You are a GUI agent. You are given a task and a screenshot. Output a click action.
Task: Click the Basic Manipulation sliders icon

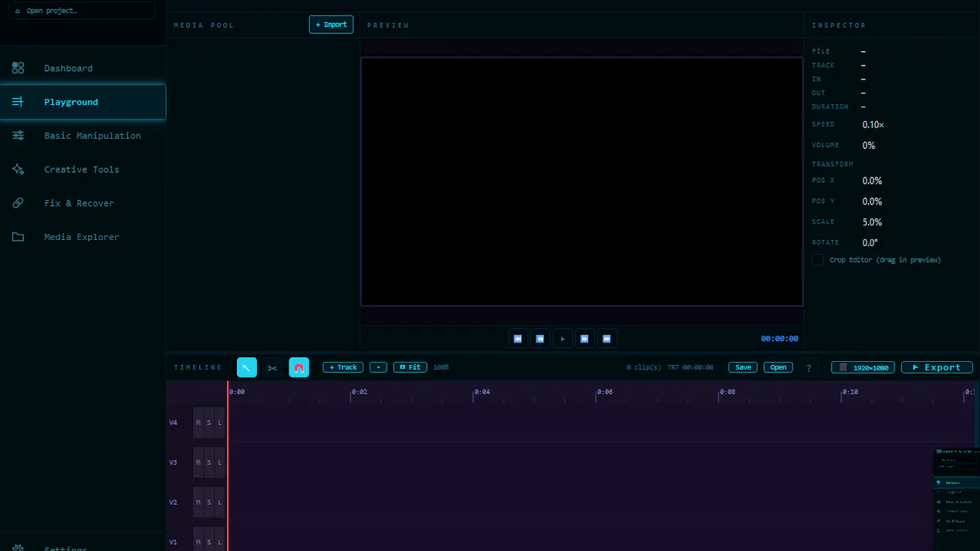(x=18, y=136)
